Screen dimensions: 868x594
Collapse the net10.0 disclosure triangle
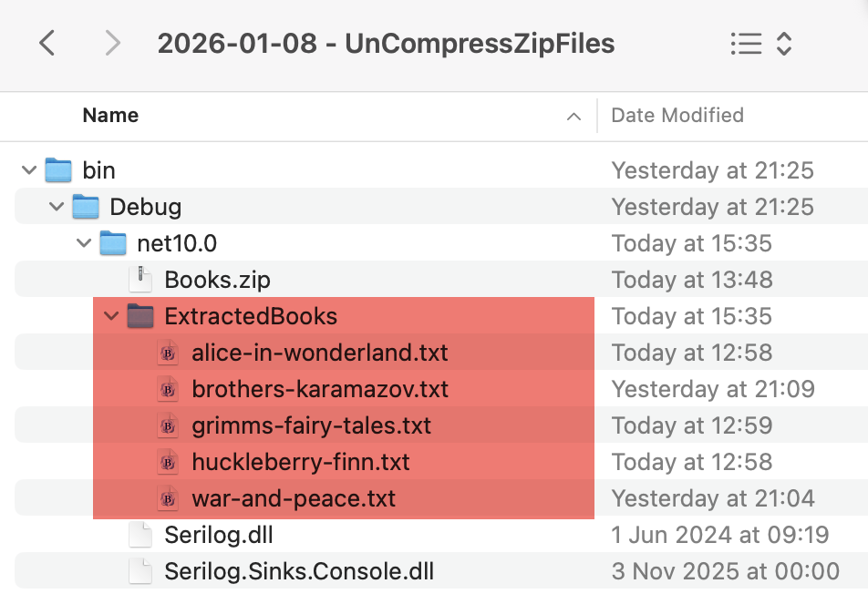[83, 242]
